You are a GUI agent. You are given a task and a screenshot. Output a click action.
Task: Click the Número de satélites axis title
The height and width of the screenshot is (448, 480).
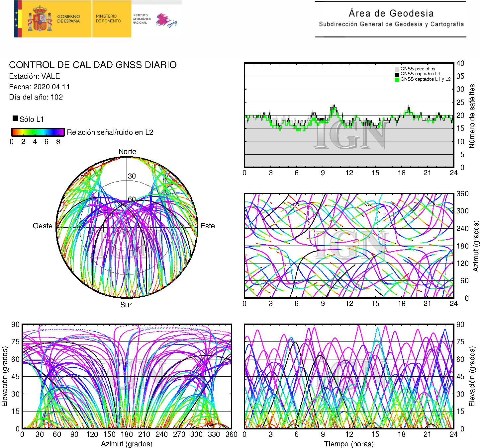coord(472,116)
